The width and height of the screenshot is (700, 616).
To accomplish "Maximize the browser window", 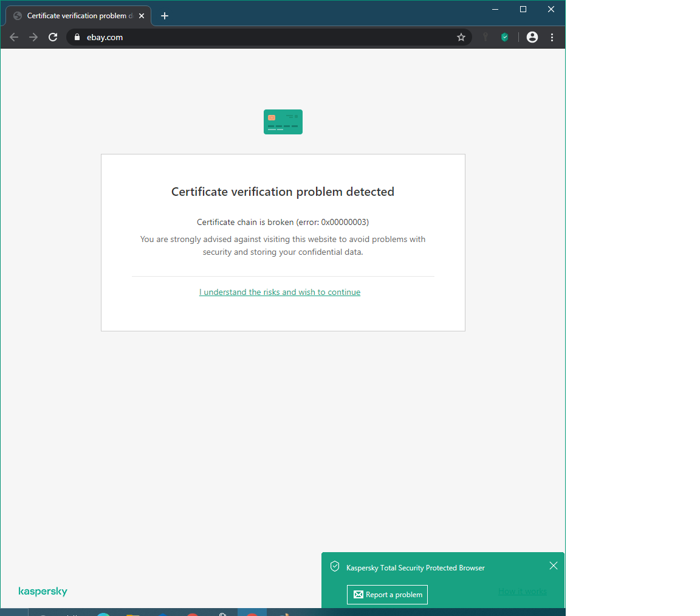I will coord(523,9).
